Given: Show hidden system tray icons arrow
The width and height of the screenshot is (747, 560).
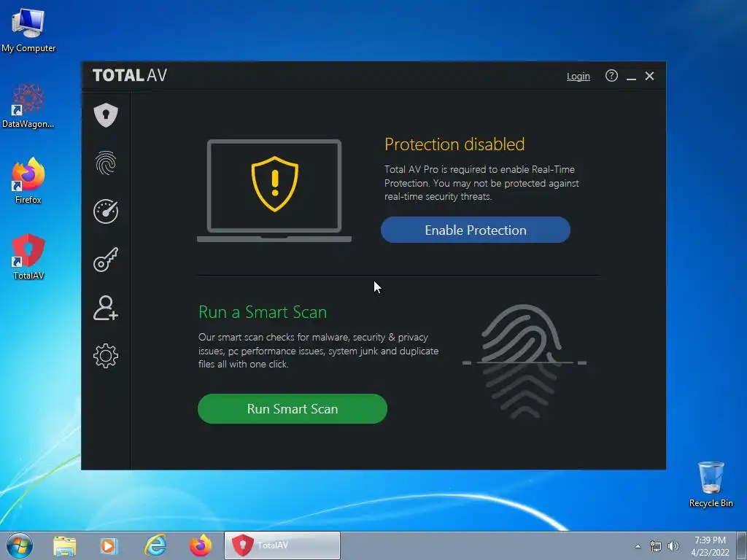Looking at the screenshot, I should tap(638, 546).
